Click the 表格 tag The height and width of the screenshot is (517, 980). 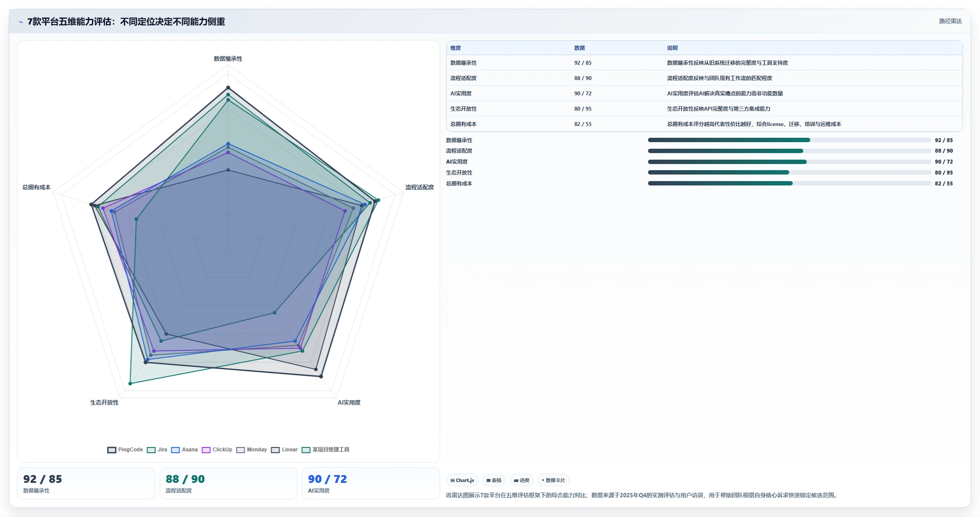tap(494, 480)
